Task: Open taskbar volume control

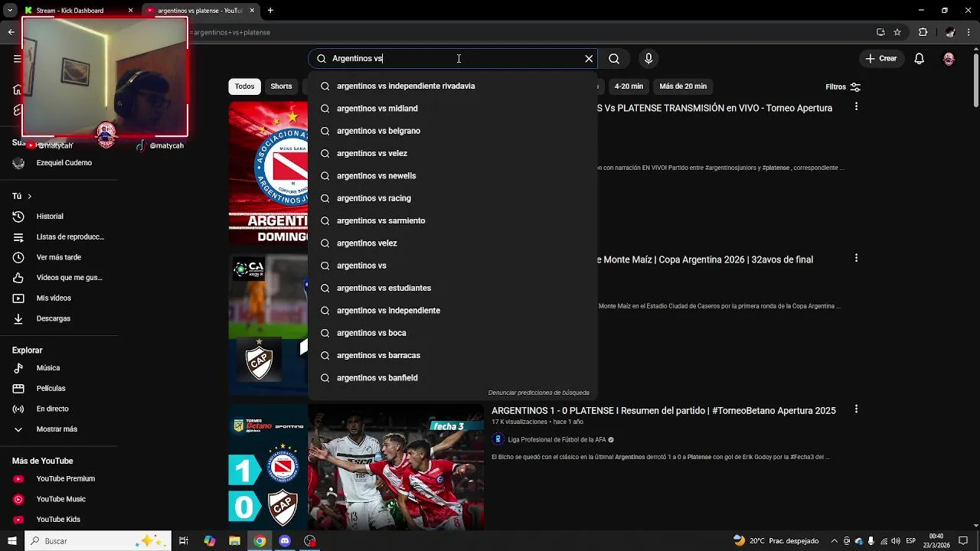Action: click(895, 541)
